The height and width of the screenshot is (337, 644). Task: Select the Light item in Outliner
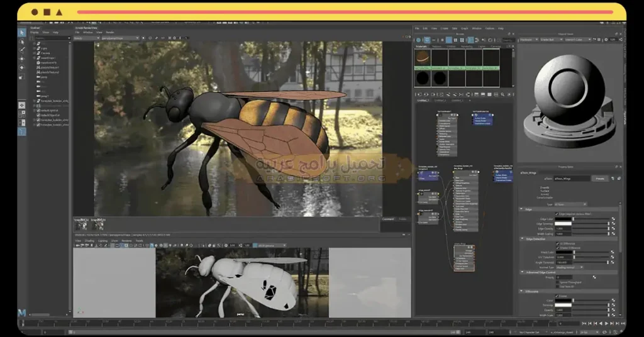[x=44, y=48]
